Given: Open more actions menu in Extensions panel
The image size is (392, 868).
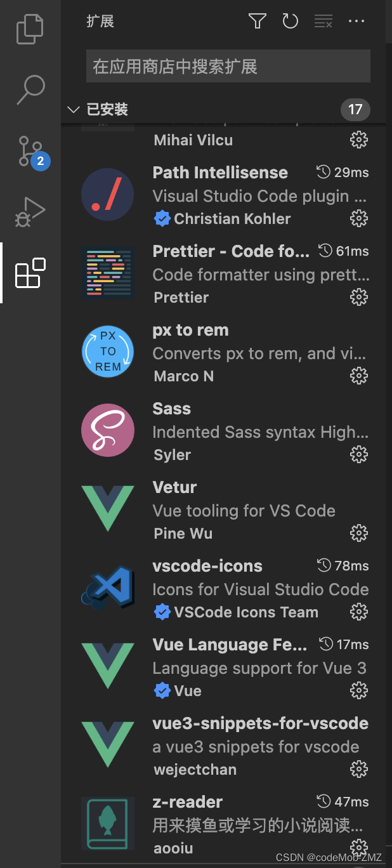Looking at the screenshot, I should pos(356,21).
